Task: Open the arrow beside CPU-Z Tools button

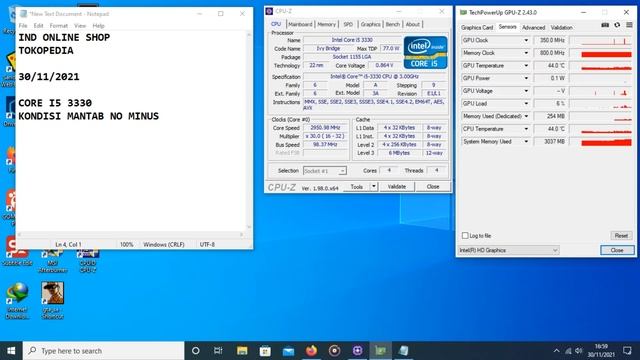Action: click(x=373, y=187)
